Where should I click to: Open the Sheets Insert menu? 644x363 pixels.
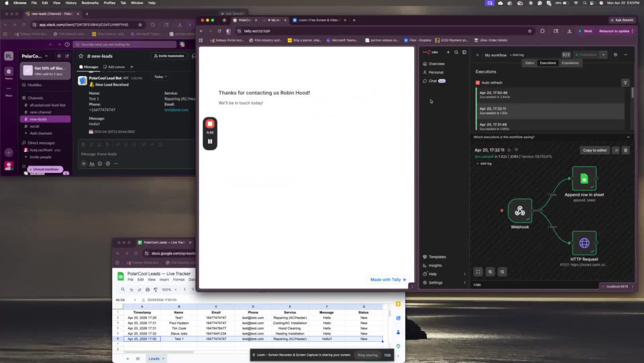click(164, 280)
